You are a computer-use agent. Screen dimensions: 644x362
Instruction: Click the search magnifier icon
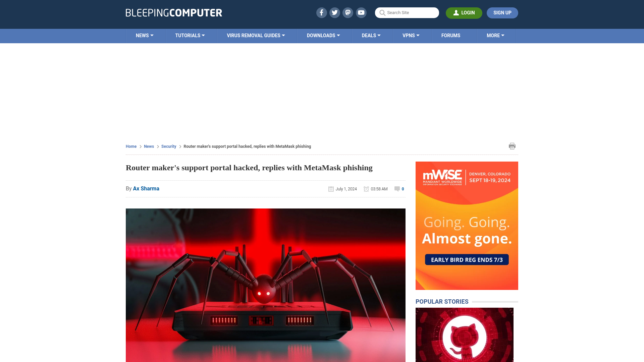(381, 13)
